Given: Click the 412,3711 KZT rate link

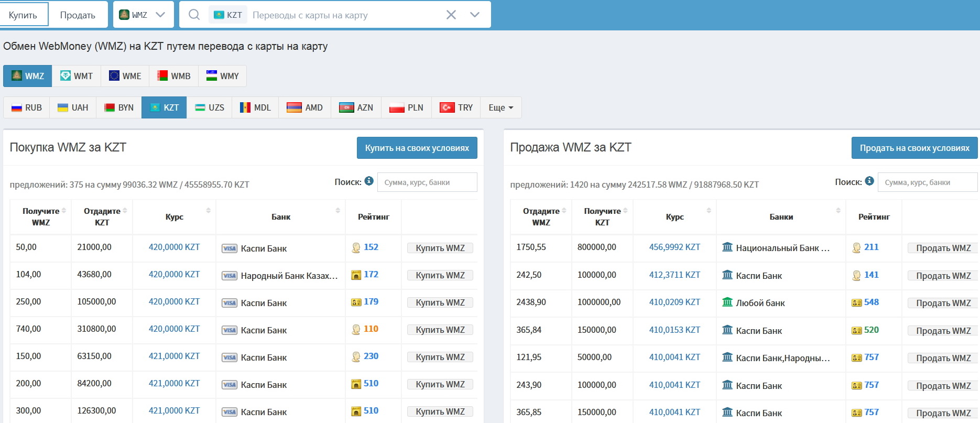Looking at the screenshot, I should tap(674, 275).
